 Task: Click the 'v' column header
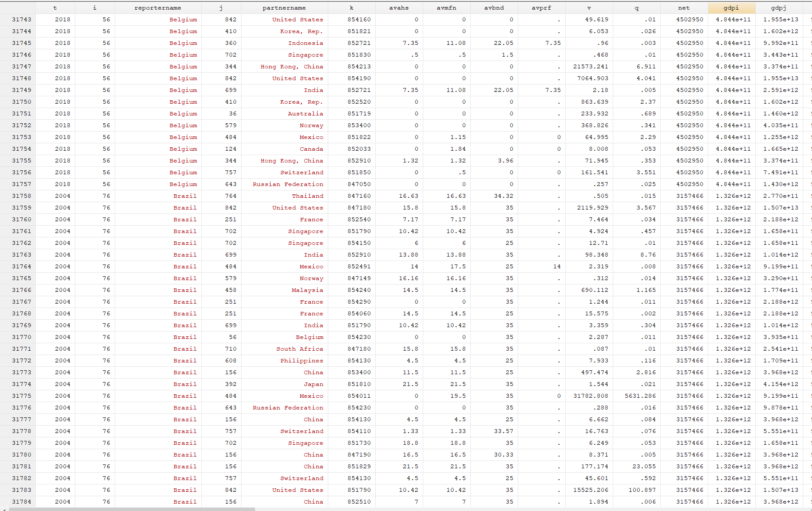[589, 8]
